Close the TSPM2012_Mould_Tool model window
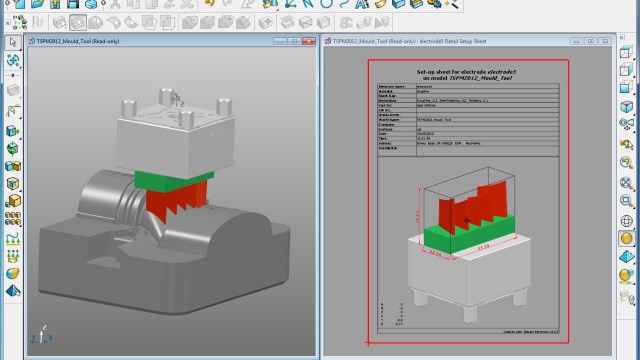 309,41
